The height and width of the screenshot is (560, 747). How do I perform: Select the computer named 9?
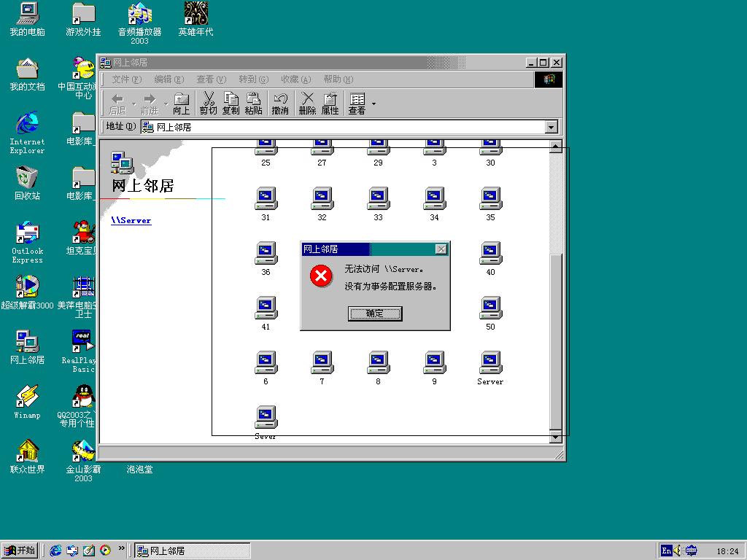click(435, 368)
